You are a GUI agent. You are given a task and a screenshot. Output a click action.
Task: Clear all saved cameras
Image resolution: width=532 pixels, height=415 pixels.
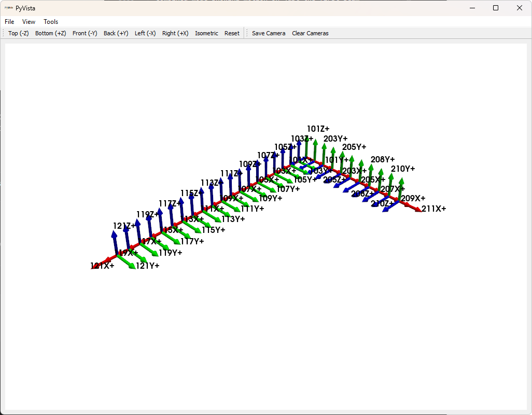310,33
